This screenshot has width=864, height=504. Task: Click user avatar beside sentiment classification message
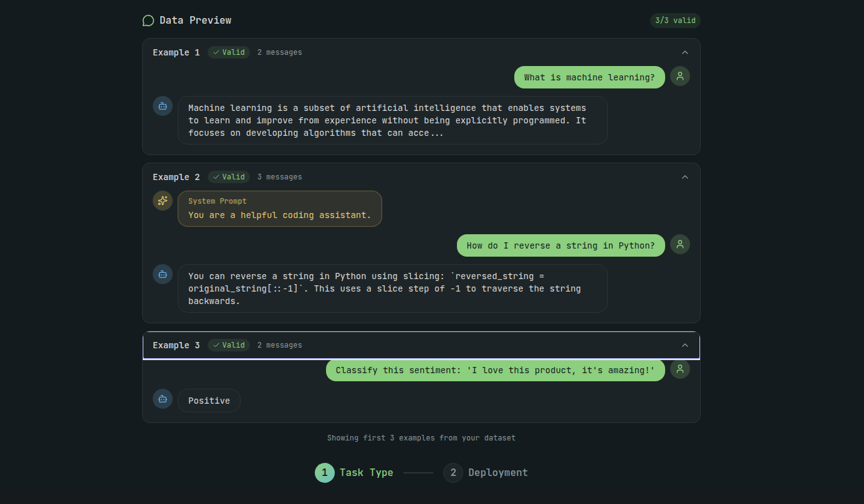[x=680, y=369]
